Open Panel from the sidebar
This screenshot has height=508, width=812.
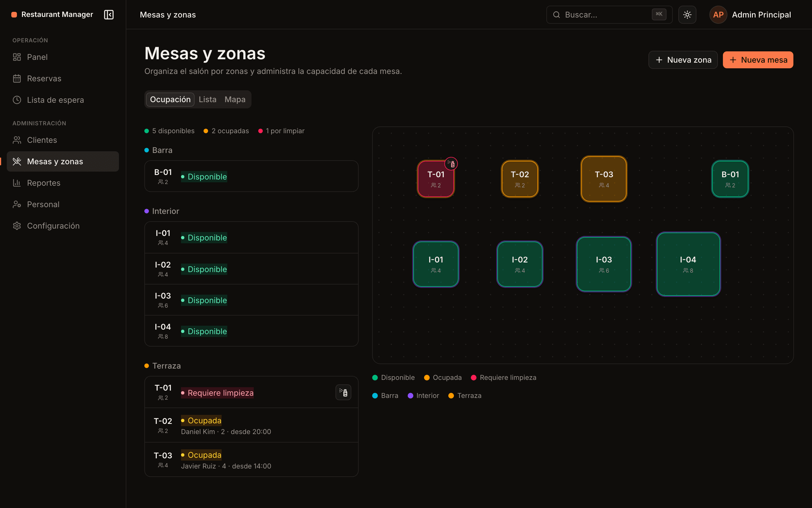click(x=63, y=57)
